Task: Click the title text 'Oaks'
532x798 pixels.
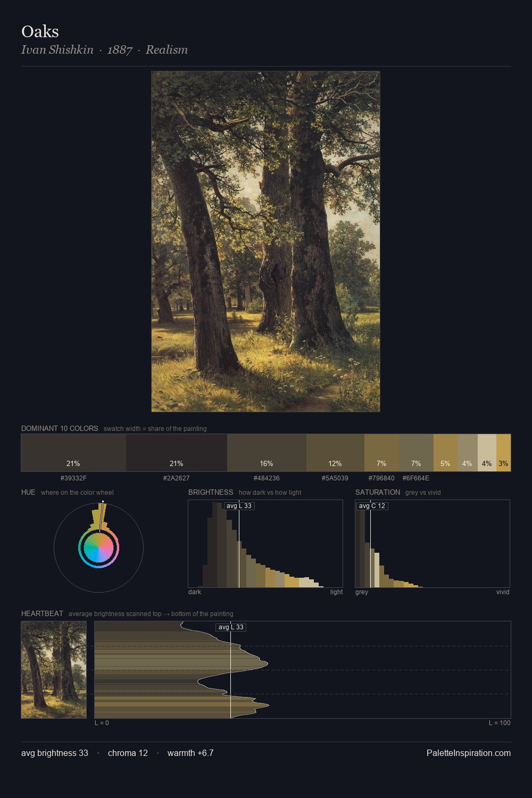Action: tap(40, 31)
